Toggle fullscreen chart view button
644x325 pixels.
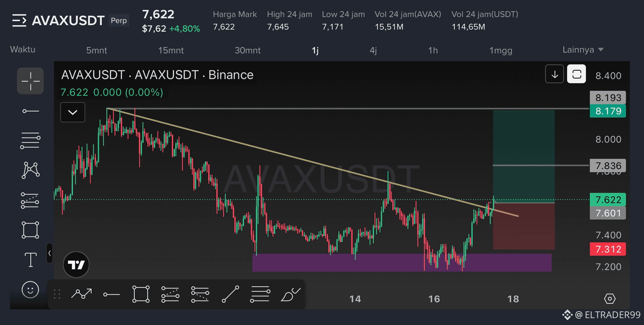tap(577, 74)
